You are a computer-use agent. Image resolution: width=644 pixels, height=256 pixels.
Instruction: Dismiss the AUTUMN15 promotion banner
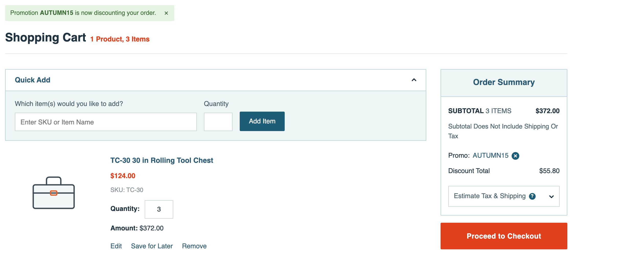[166, 13]
